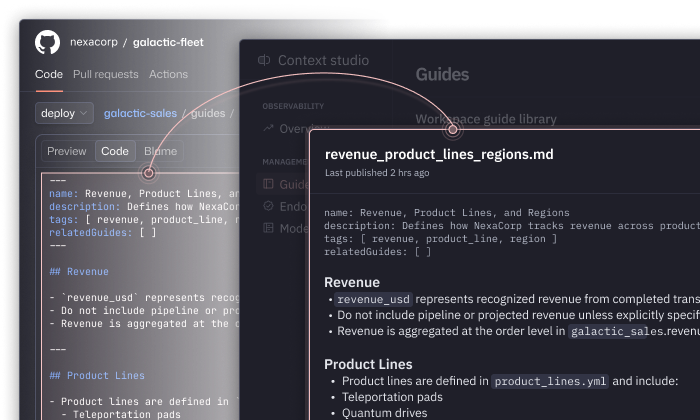
Task: Click the Overview trend line icon
Action: (268, 129)
